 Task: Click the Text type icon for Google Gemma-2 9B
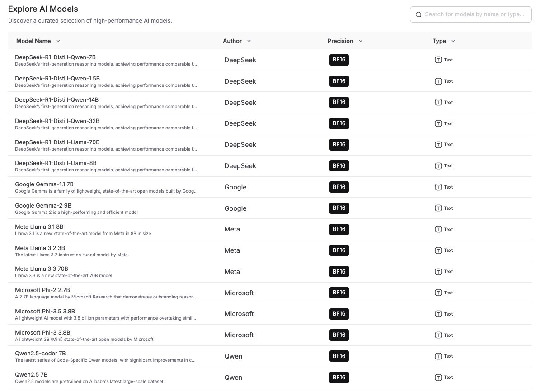point(438,208)
